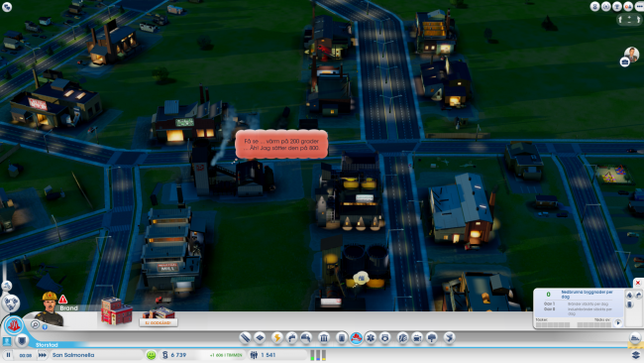
Task: Select the Fire (helmet) menu icon
Action: pos(356,338)
